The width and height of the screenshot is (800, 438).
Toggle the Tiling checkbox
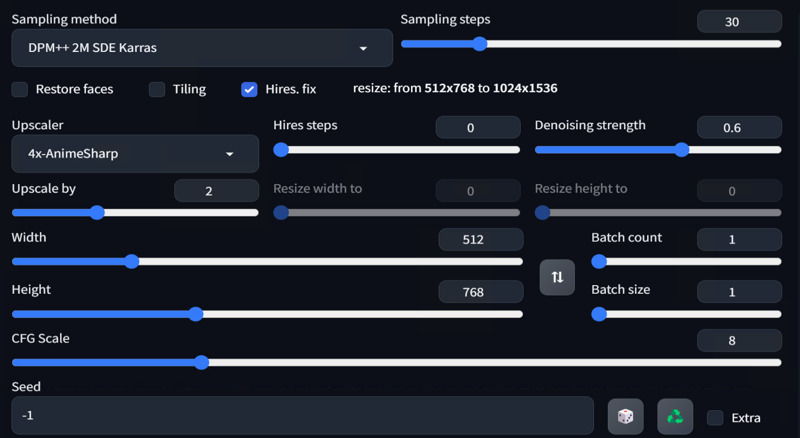tap(157, 89)
